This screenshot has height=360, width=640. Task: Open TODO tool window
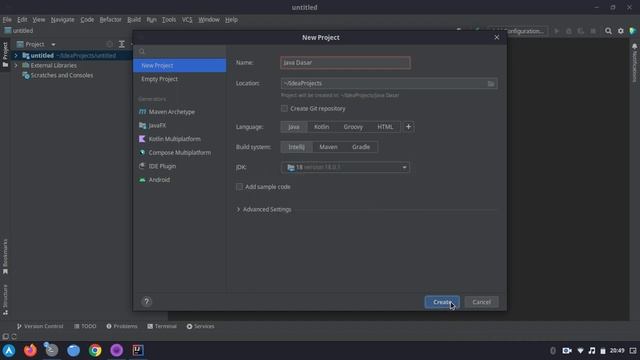pyautogui.click(x=85, y=326)
